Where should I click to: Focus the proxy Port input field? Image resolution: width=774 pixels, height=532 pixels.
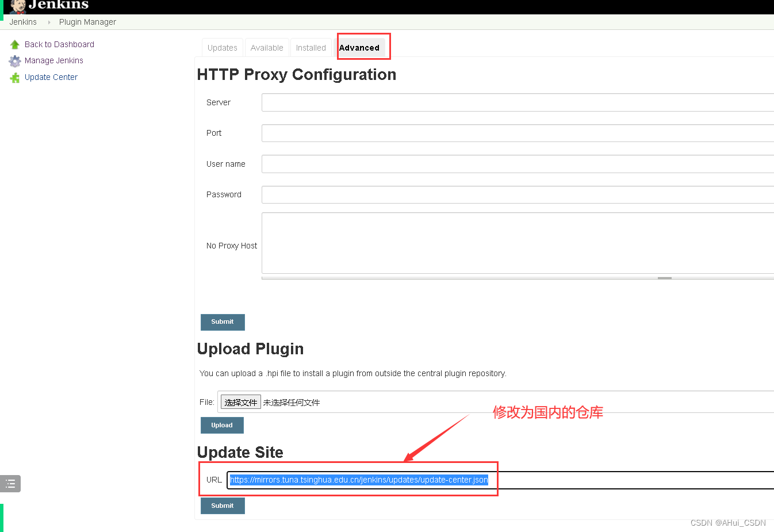tap(518, 133)
